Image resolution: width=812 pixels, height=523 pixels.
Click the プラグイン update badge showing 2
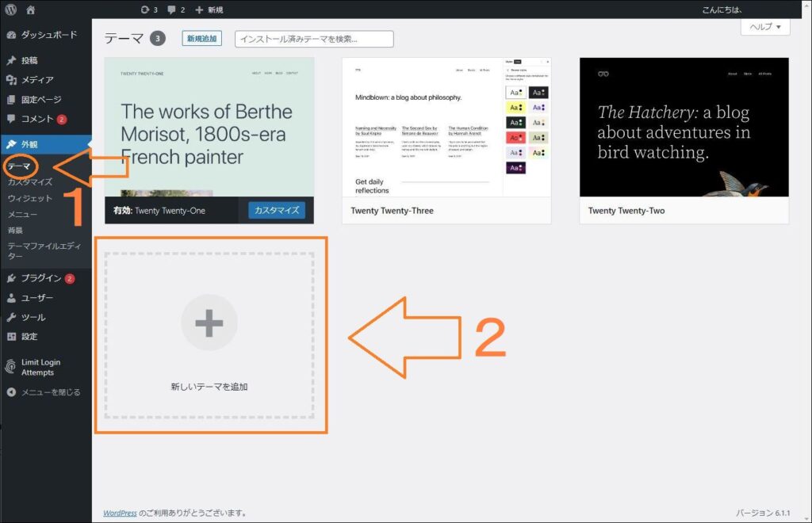[x=70, y=279]
